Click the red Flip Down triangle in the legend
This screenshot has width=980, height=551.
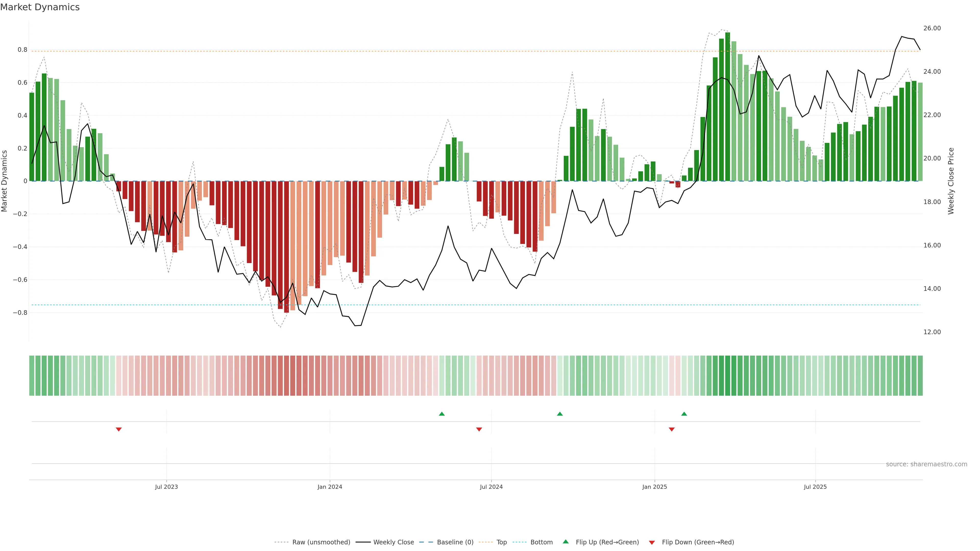(652, 542)
